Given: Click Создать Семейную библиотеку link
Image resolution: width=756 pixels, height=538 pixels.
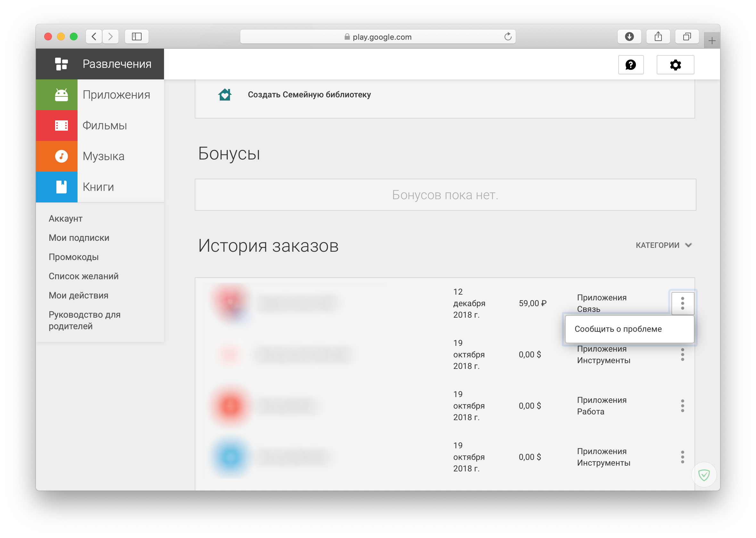Looking at the screenshot, I should point(309,95).
